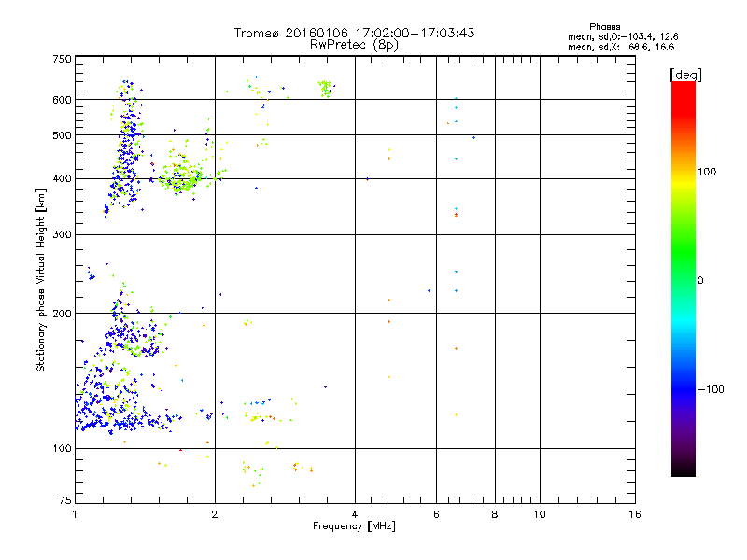Click the 'mean, sd,O:-103.4, 12.8' line
Image resolution: width=747 pixels, height=560 pixels.
click(x=623, y=36)
